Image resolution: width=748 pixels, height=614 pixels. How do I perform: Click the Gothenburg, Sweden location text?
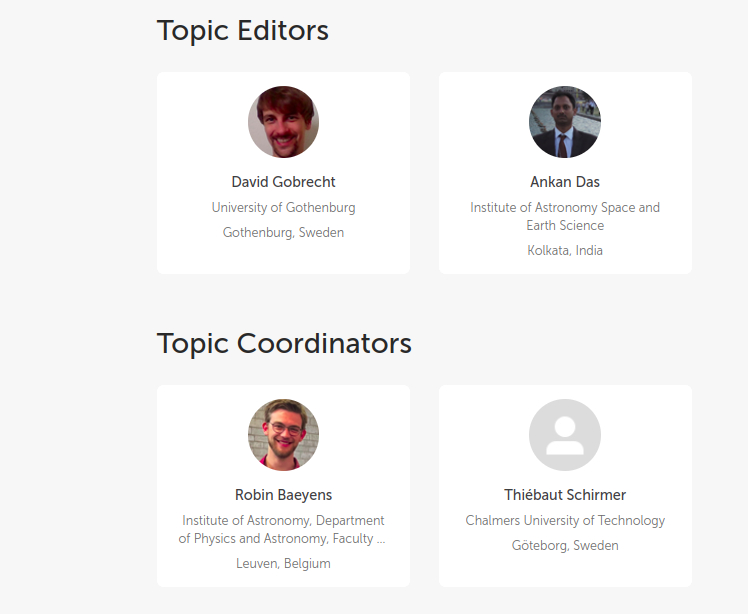[283, 233]
